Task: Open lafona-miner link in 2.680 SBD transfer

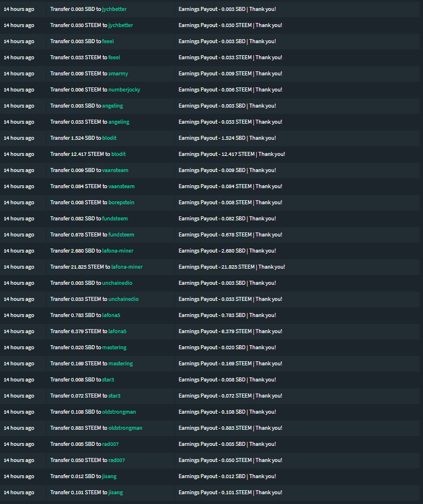Action: coord(117,251)
